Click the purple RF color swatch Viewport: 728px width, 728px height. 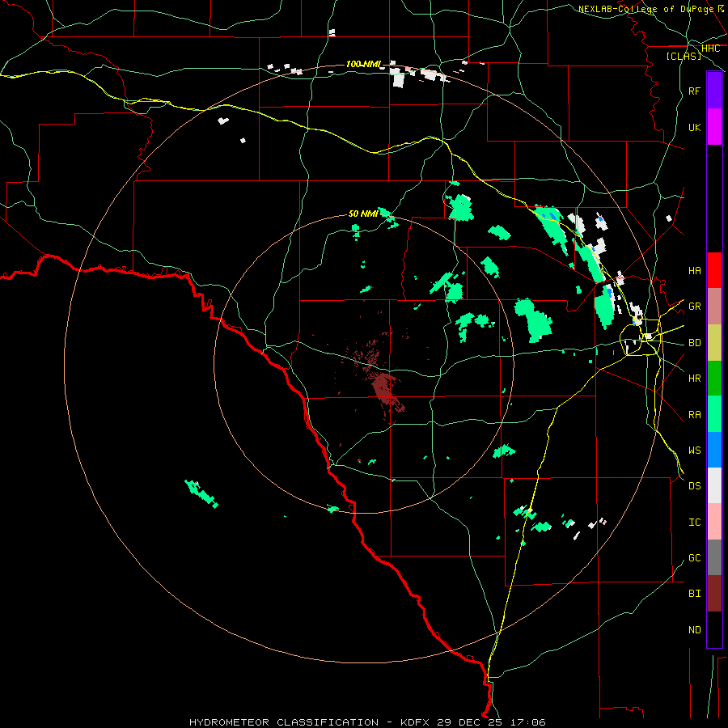click(x=714, y=91)
